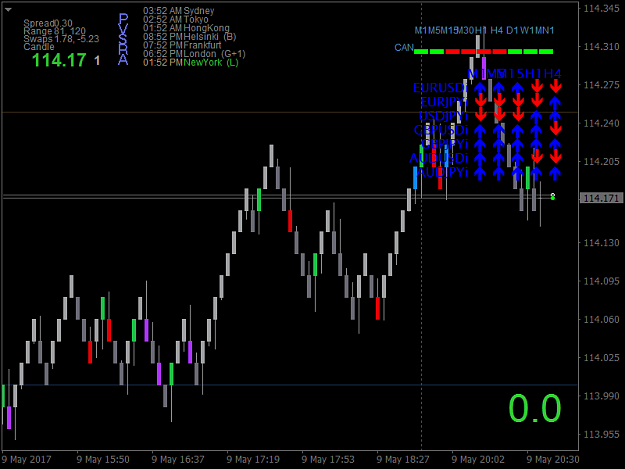Click the Range 81, 120 text

[55, 31]
